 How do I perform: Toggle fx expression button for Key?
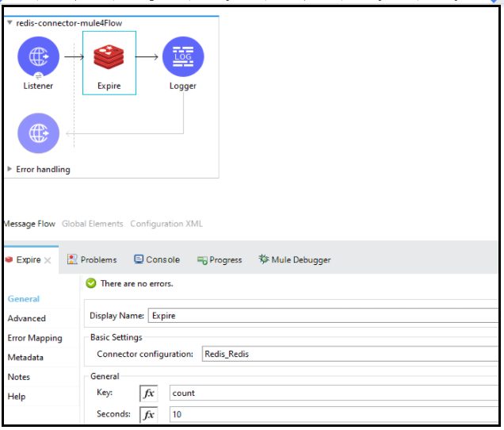pos(149,394)
